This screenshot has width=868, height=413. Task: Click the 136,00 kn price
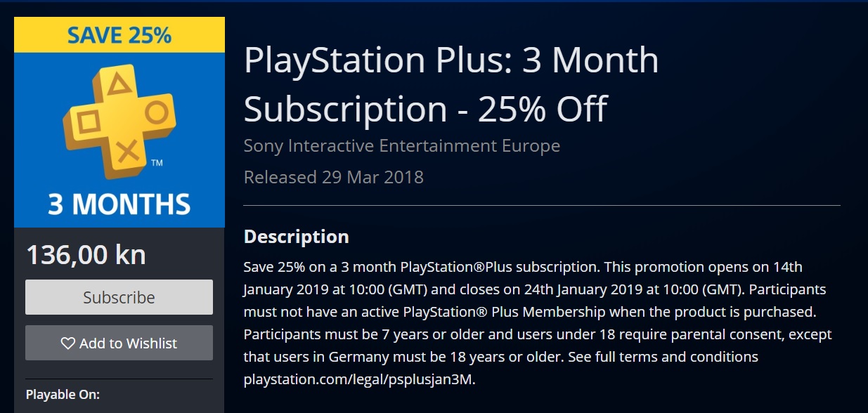pos(86,254)
